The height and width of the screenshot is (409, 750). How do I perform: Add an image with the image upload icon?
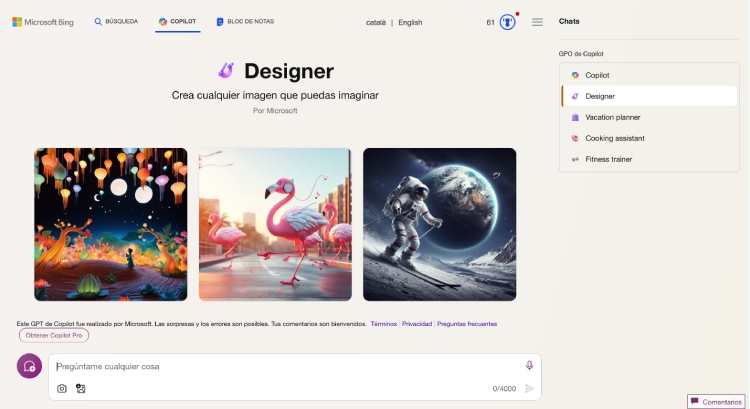click(81, 388)
